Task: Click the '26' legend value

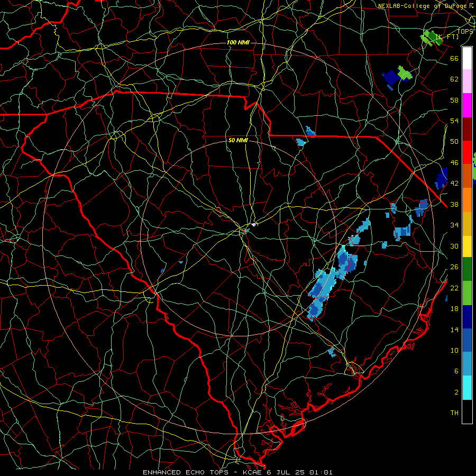Action: tap(454, 267)
